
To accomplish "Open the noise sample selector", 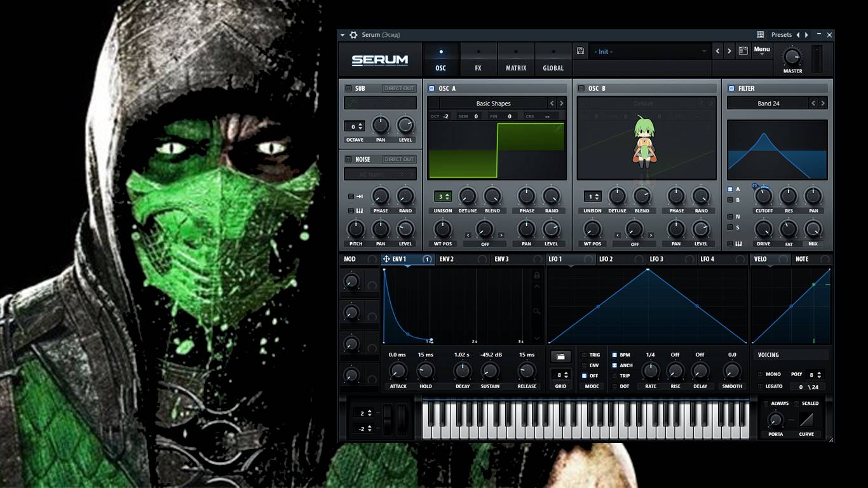I will (380, 174).
